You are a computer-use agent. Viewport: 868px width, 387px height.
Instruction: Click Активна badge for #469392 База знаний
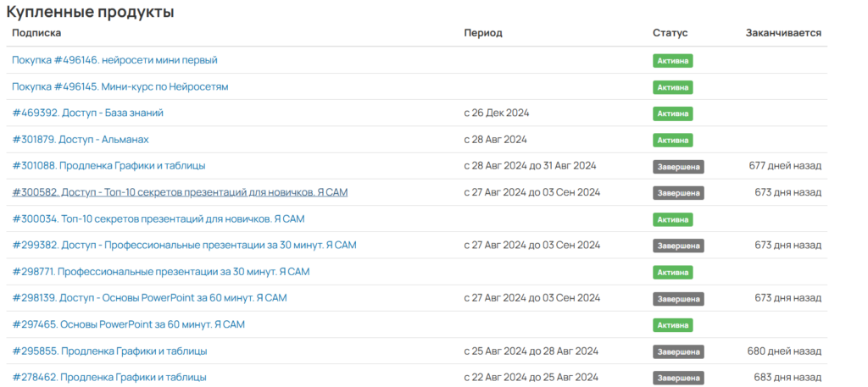[672, 113]
